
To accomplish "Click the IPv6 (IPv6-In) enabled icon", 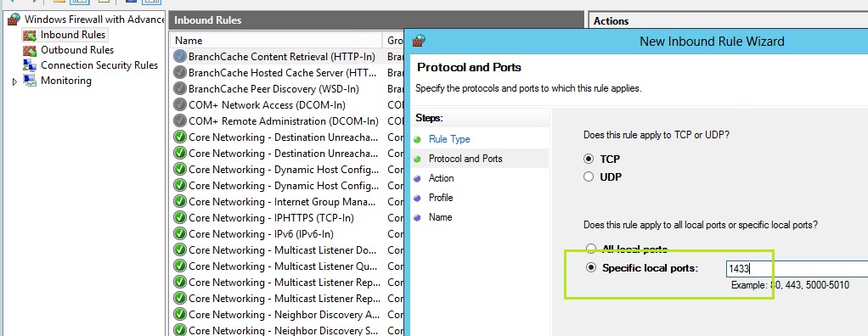I will pyautogui.click(x=180, y=234).
